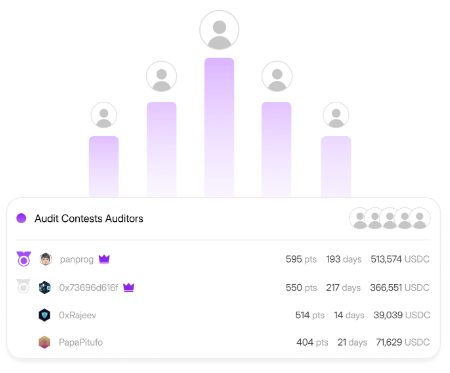The height and width of the screenshot is (373, 450).
Task: Select the leftmost podium user avatar
Action: 104,115
